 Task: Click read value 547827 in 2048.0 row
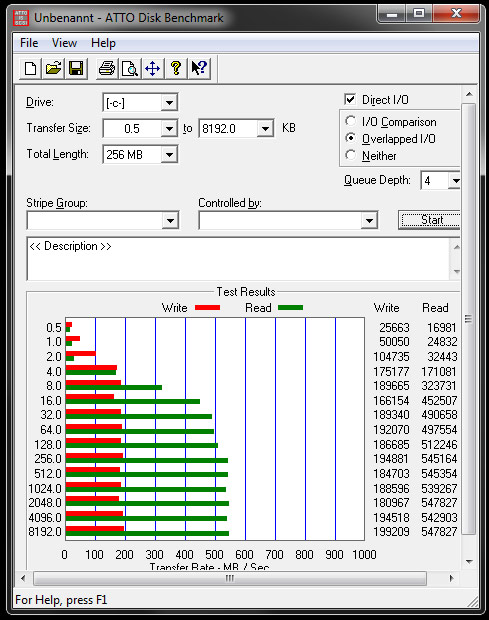(x=439, y=503)
